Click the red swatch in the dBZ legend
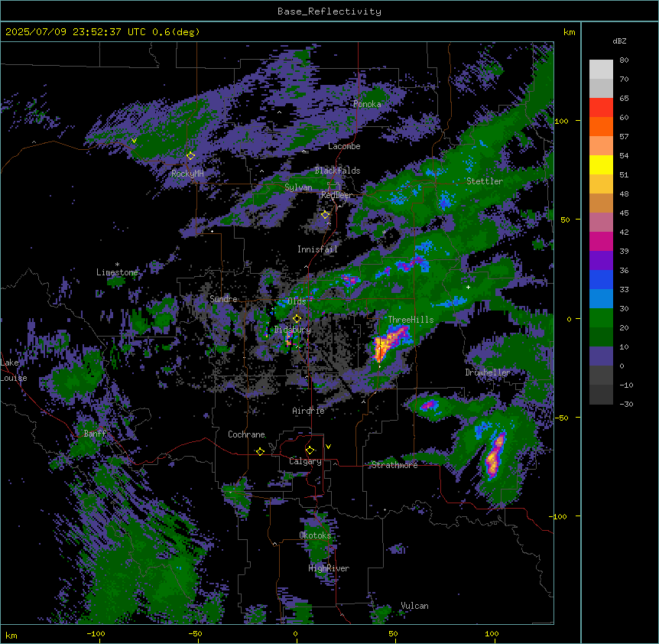 [601, 108]
